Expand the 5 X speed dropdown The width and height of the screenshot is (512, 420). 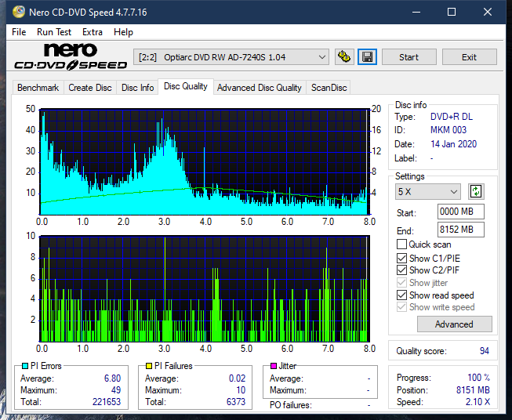[x=429, y=191]
